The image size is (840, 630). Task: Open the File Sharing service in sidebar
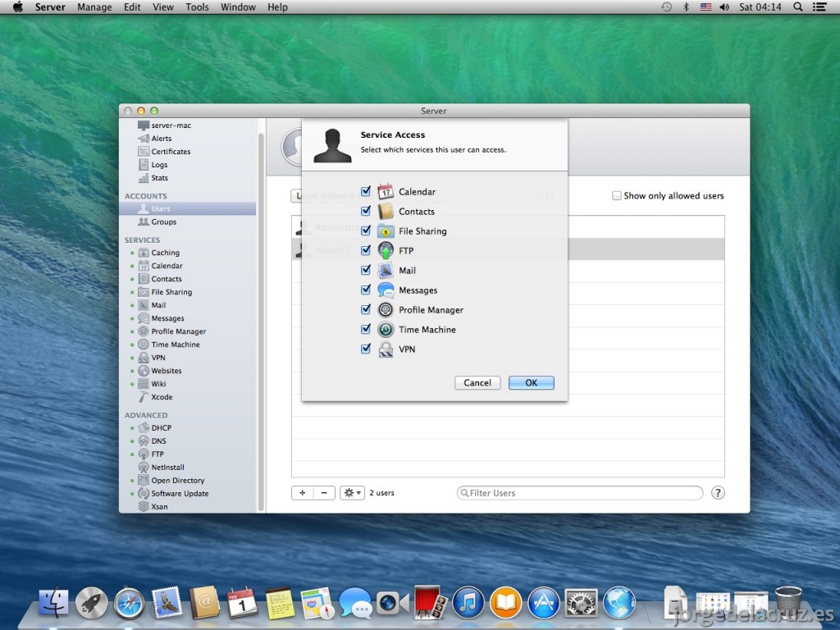tap(165, 292)
